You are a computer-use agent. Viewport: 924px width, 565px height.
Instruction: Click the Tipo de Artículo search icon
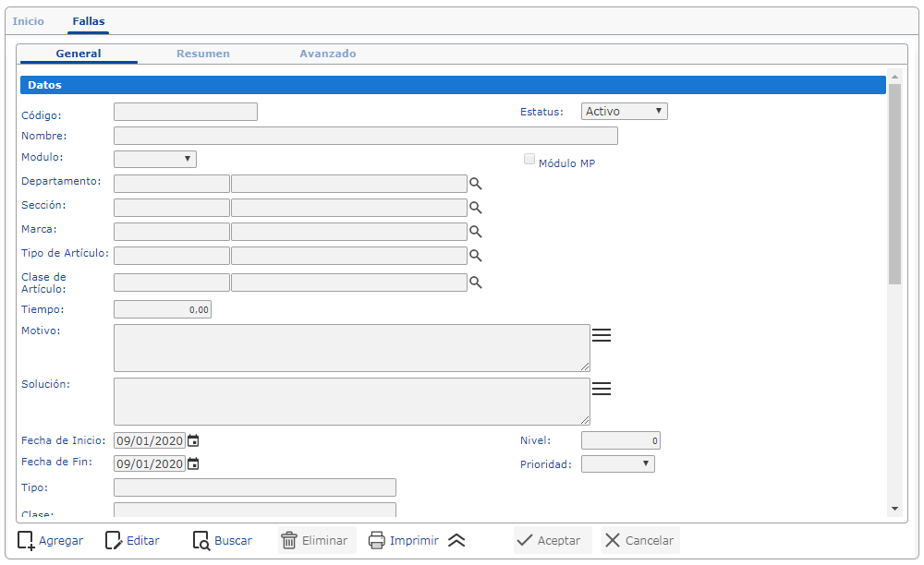476,256
